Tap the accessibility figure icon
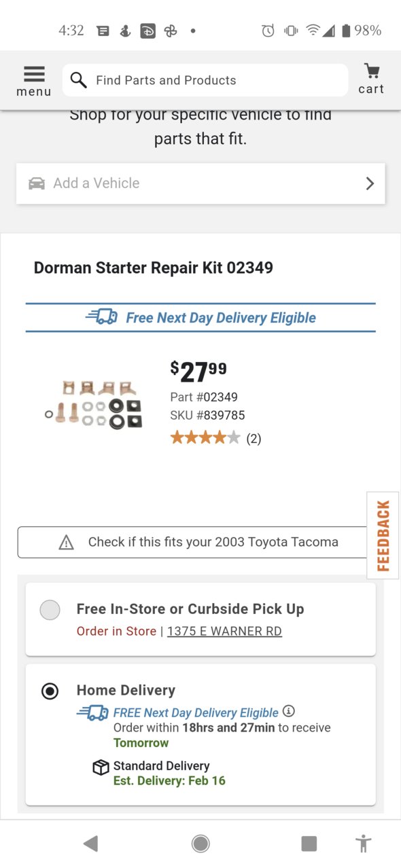 pyautogui.click(x=364, y=844)
